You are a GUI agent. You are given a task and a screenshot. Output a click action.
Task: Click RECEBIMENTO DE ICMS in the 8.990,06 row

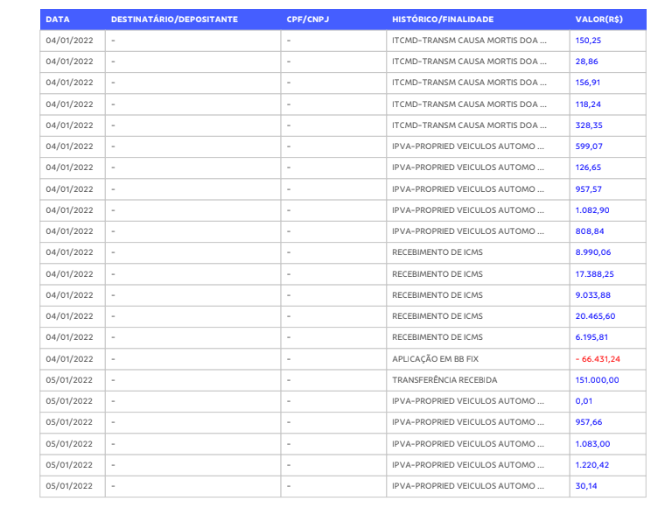(x=438, y=252)
